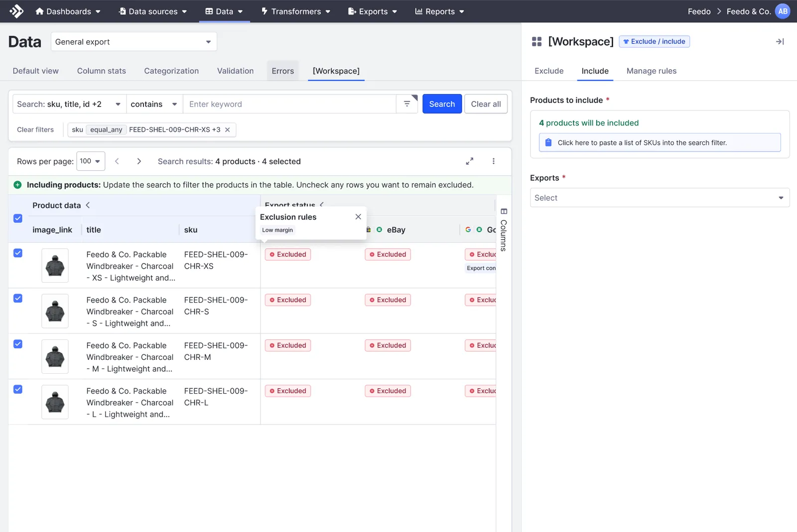The image size is (797, 532).
Task: Click the Google channel icon in header
Action: tap(468, 230)
